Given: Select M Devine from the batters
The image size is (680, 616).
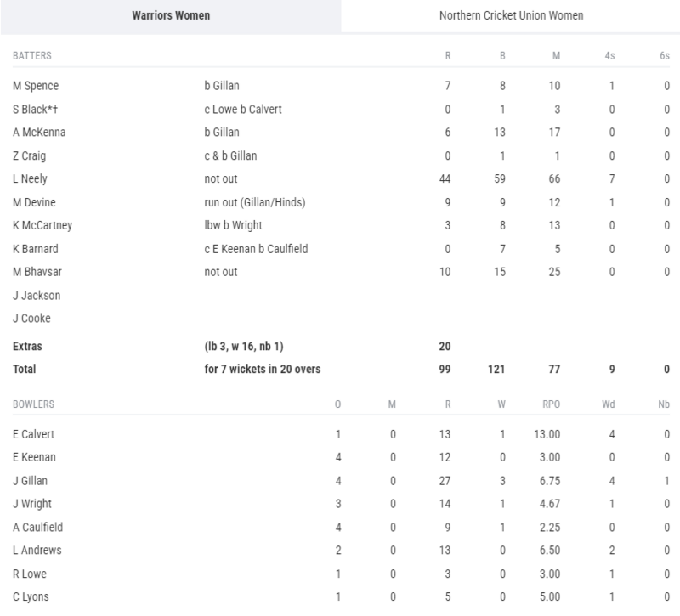Looking at the screenshot, I should tap(32, 202).
